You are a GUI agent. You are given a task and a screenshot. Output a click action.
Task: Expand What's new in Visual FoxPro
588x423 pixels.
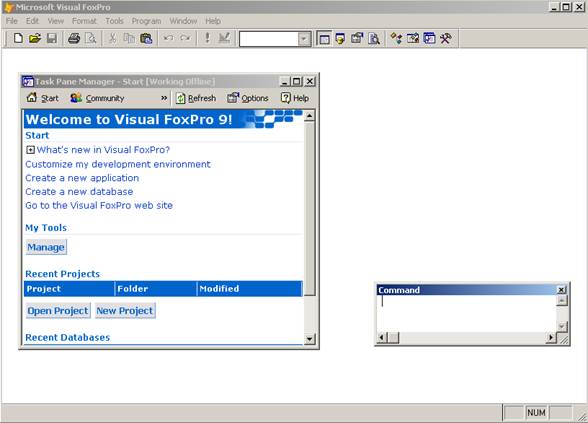click(30, 150)
